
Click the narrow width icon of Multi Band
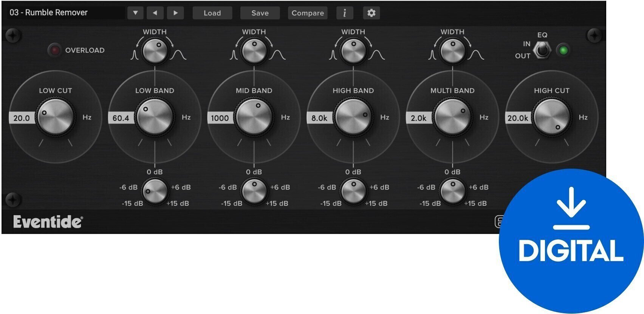pos(432,55)
